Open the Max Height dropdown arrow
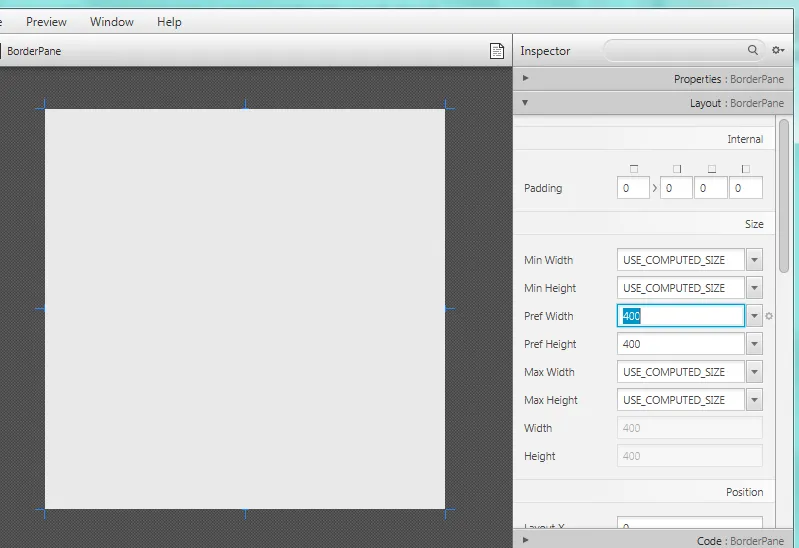Image resolution: width=799 pixels, height=548 pixels. point(754,400)
